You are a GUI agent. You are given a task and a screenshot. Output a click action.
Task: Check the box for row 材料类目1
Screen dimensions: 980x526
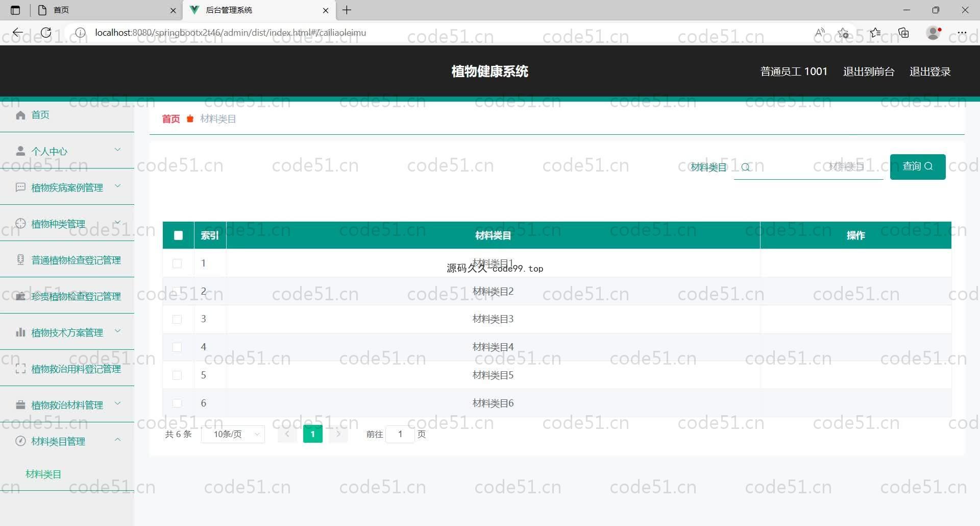coord(177,264)
